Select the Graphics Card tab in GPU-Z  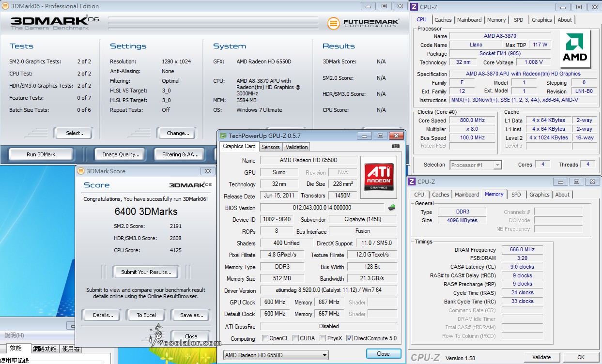[x=239, y=146]
